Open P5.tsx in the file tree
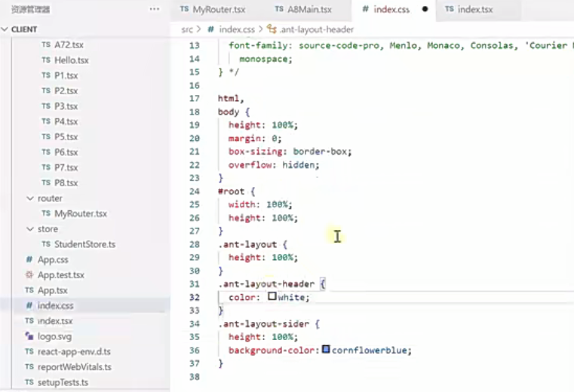 [x=66, y=137]
